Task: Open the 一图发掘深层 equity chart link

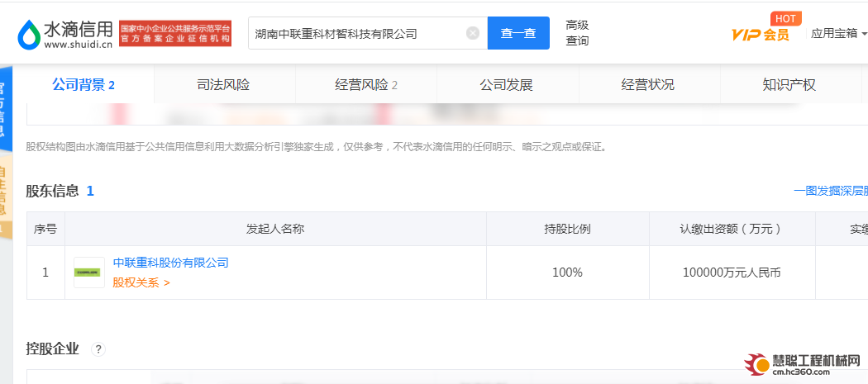Action: (x=831, y=192)
